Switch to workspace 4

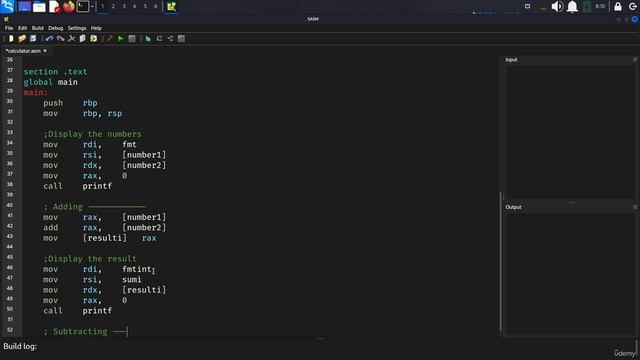pos(134,6)
